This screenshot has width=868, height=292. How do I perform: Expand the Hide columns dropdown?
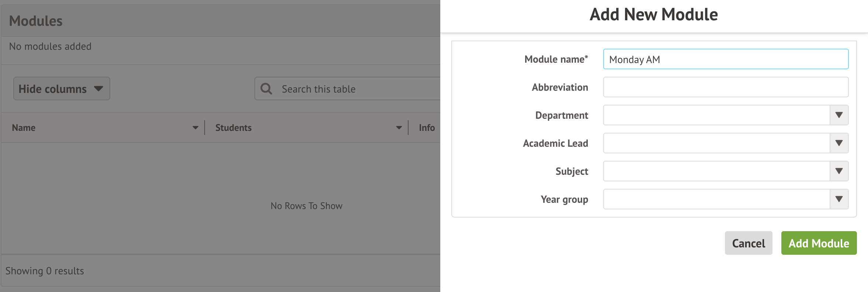(x=62, y=88)
